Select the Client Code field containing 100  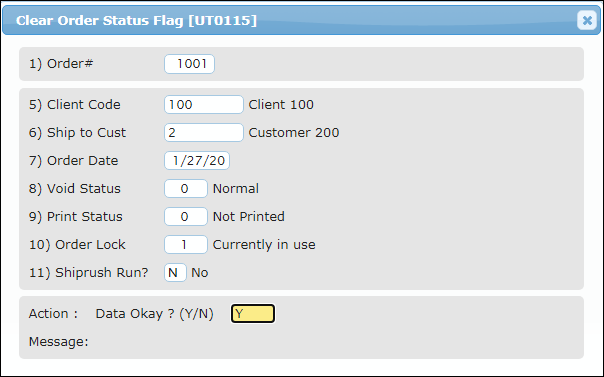coord(204,105)
